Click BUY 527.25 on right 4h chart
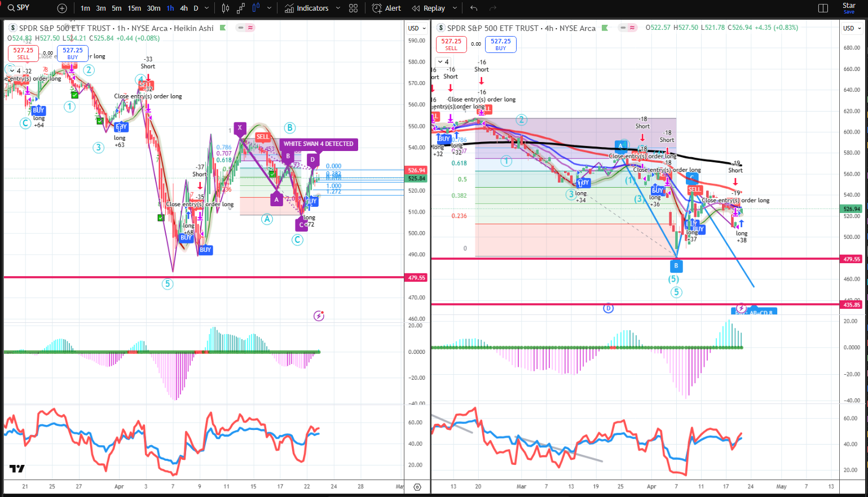The image size is (868, 497). 501,45
